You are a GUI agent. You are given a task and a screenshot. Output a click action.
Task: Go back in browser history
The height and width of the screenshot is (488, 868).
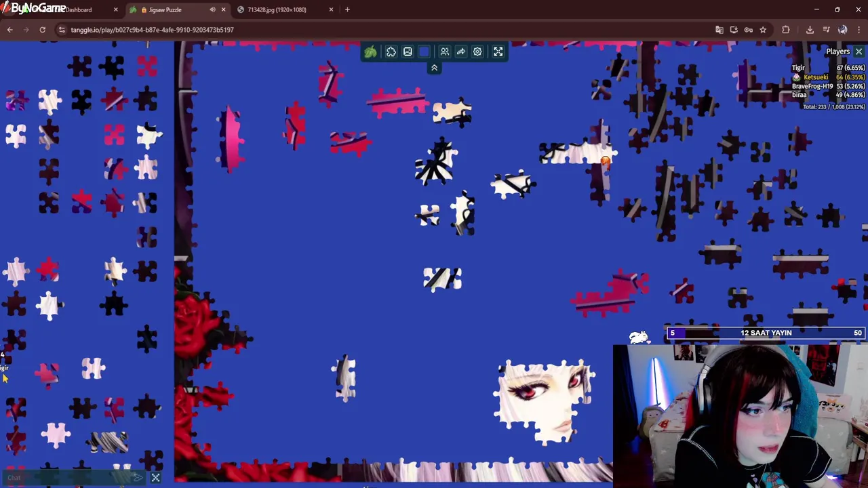click(x=9, y=30)
